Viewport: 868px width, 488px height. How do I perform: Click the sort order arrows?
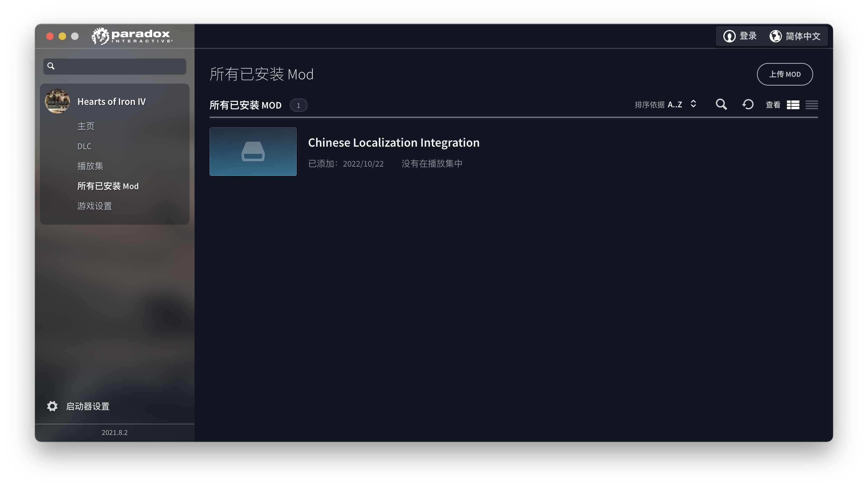693,104
